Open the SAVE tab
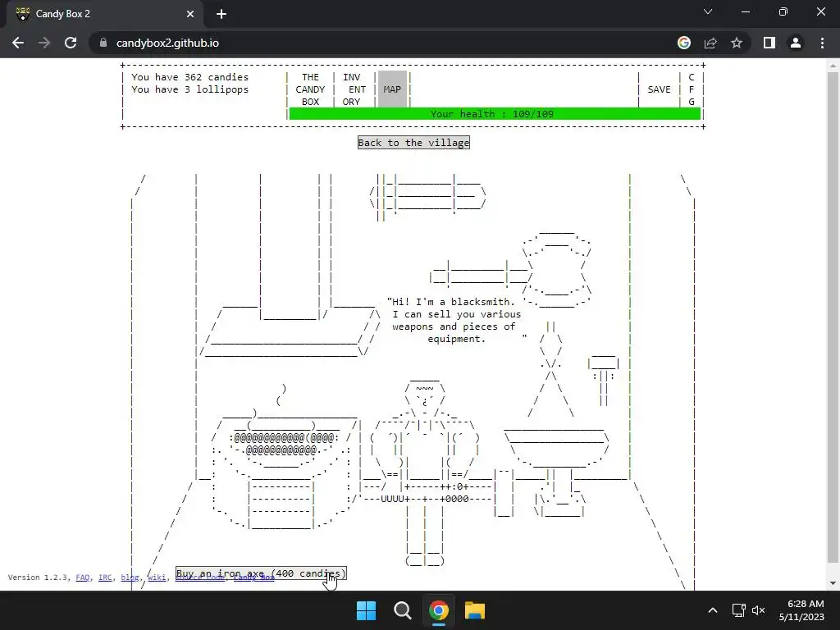The width and height of the screenshot is (840, 630). pyautogui.click(x=659, y=89)
